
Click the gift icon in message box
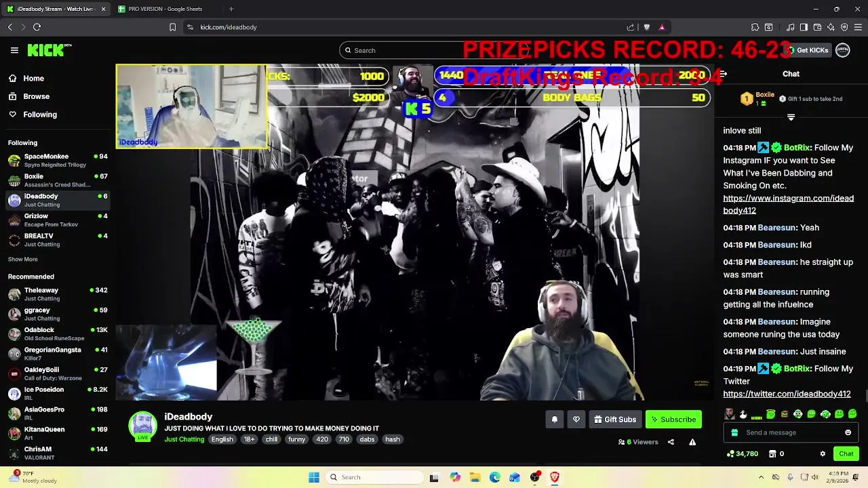point(734,432)
